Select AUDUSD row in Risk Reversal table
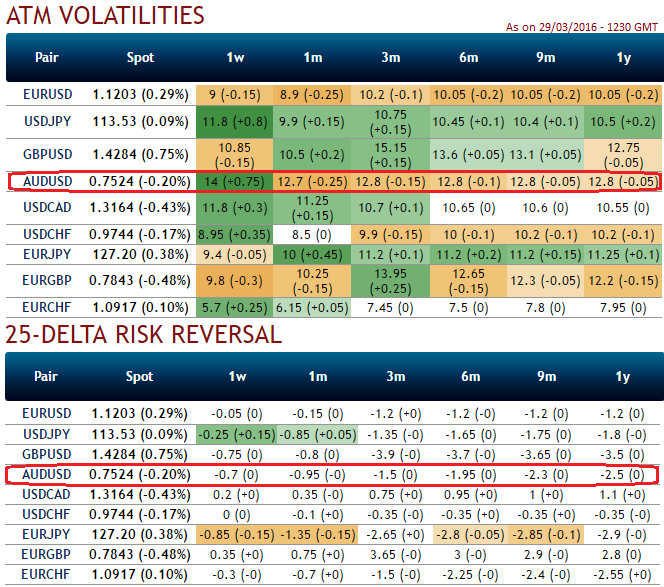664x587 pixels. [333, 474]
